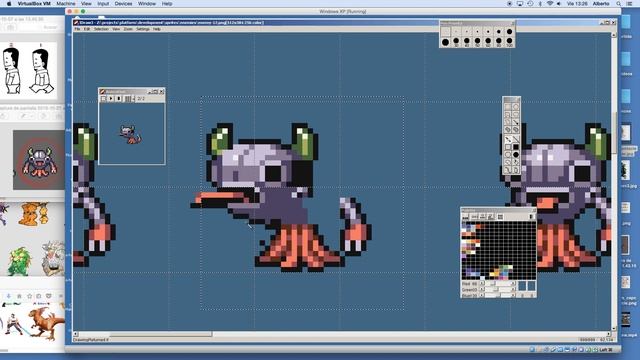Choose the smallest round brush dot
Viewport: 640px width, 360px height.
pyautogui.click(x=456, y=31)
